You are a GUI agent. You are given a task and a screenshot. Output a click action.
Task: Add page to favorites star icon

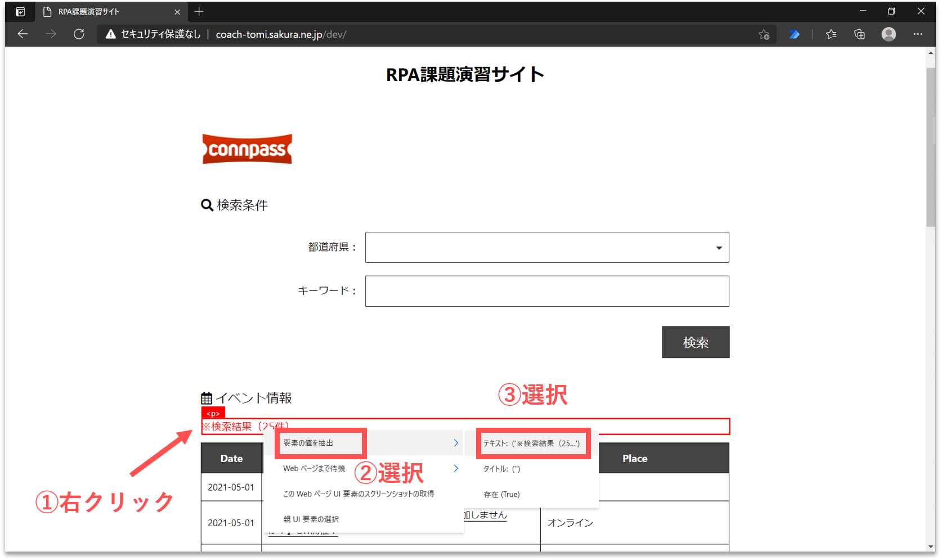click(764, 34)
